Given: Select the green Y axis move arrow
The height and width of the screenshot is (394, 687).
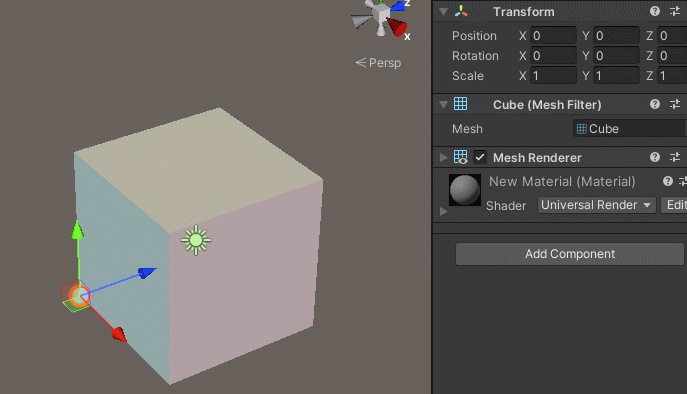Looking at the screenshot, I should [78, 230].
